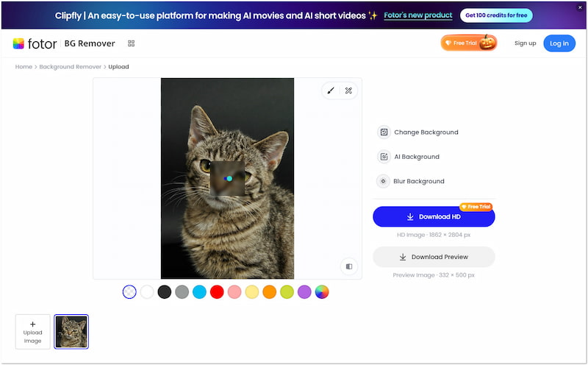The height and width of the screenshot is (365, 588).
Task: Open the apps grid icon beside BG Remover
Action: (131, 43)
